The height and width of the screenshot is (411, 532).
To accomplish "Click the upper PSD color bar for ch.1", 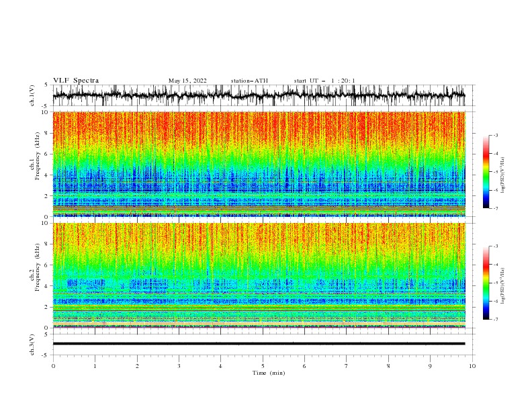I will pos(486,172).
